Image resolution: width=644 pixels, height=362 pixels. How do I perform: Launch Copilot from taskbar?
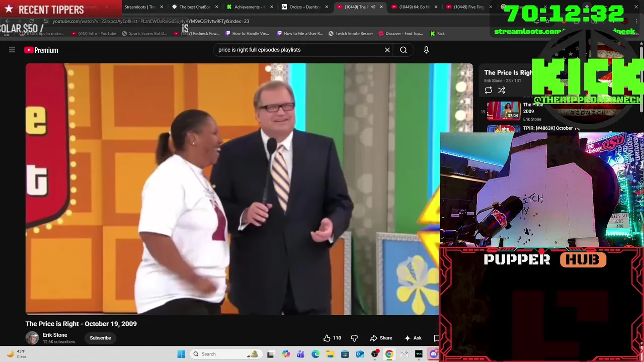pos(286,354)
